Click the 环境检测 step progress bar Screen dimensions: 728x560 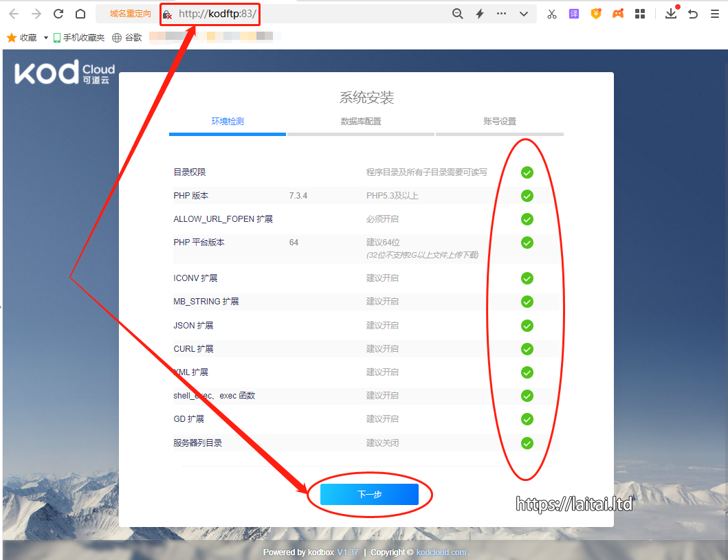coord(228,134)
